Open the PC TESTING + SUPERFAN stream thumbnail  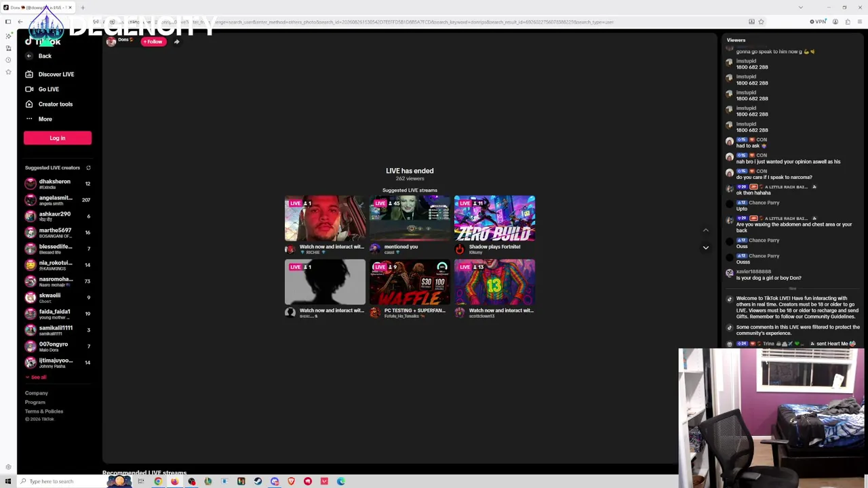(x=410, y=282)
